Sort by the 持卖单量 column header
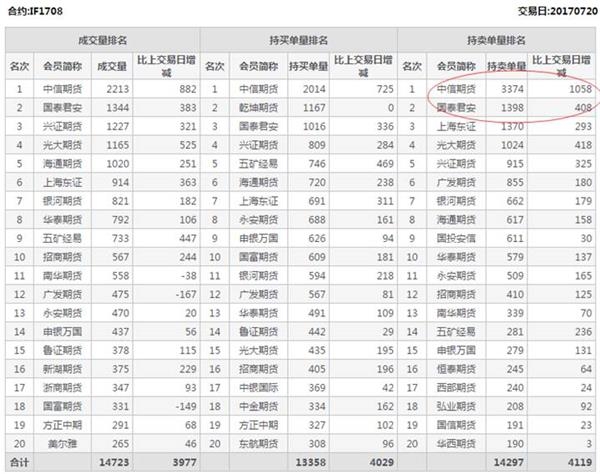This screenshot has width=600, height=474. 506,66
